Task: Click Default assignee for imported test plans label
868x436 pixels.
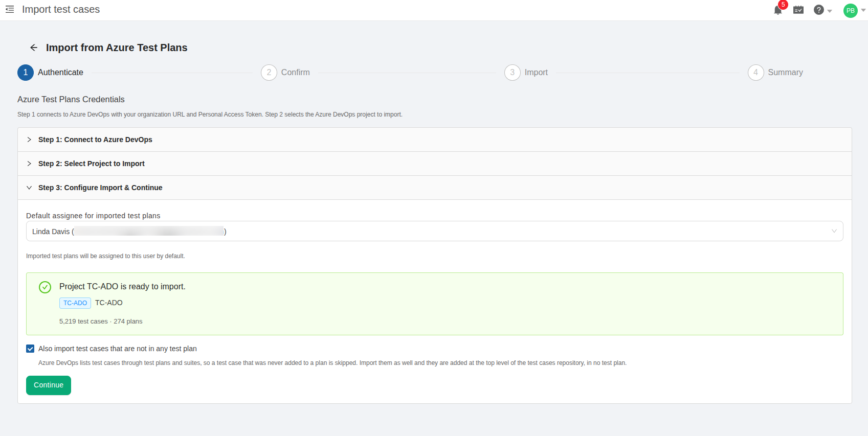Action: click(x=93, y=216)
